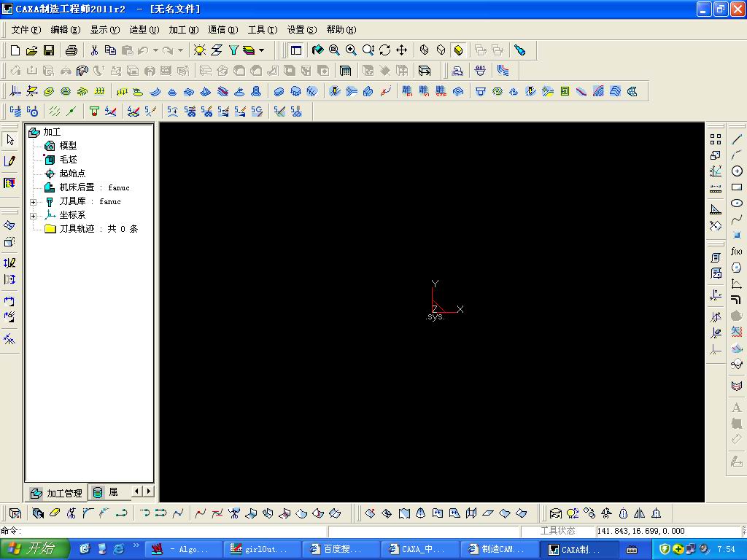Open the 加工 menu
This screenshot has height=560, width=747.
(182, 30)
